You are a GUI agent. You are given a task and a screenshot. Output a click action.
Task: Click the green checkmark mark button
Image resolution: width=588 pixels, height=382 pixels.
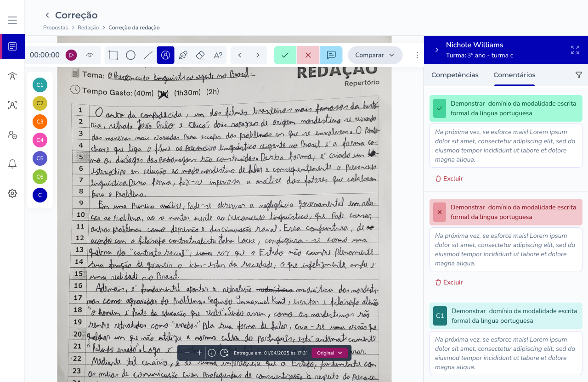285,55
